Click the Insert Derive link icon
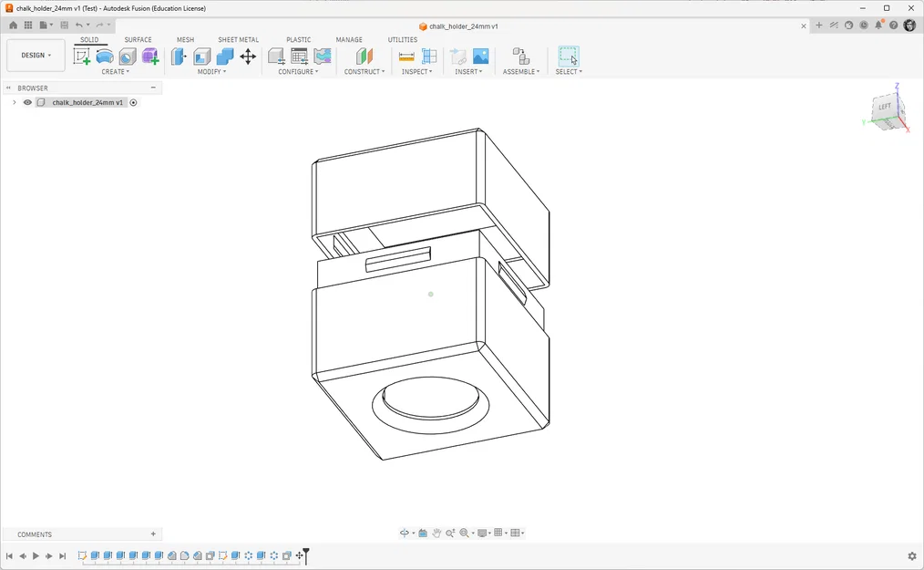The image size is (924, 570). click(457, 56)
